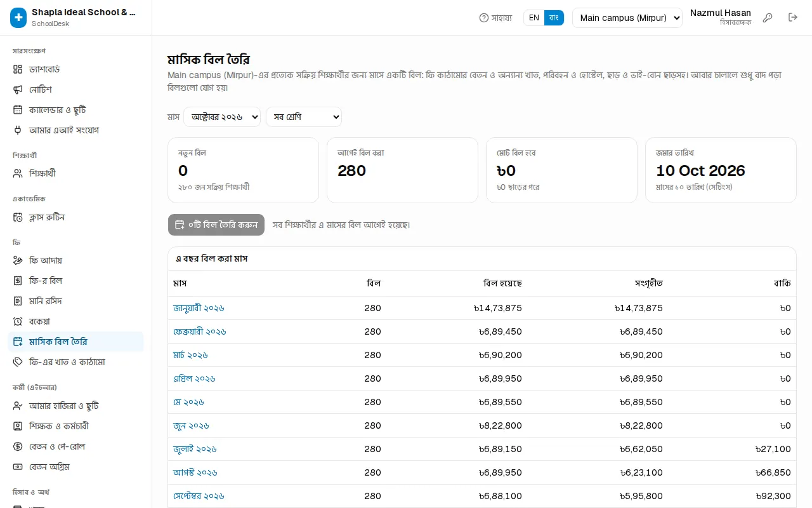Open the Calendar and holidays icon
This screenshot has width=812, height=508.
(18, 110)
